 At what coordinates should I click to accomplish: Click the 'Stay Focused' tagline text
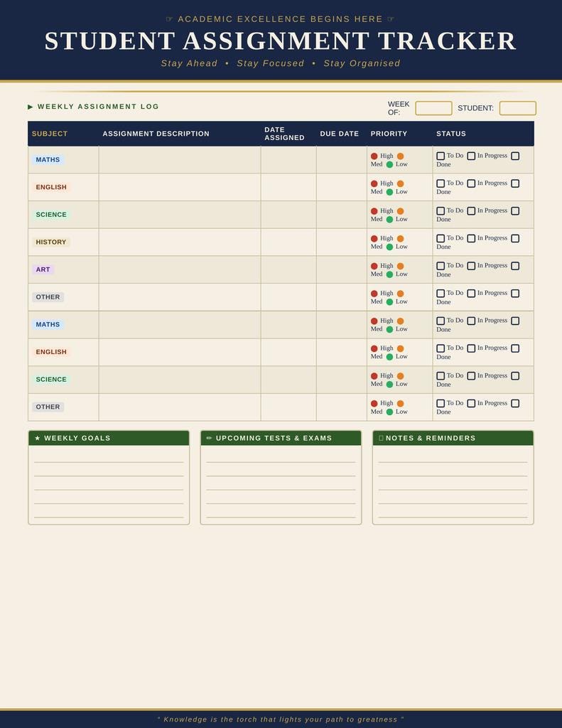271,63
